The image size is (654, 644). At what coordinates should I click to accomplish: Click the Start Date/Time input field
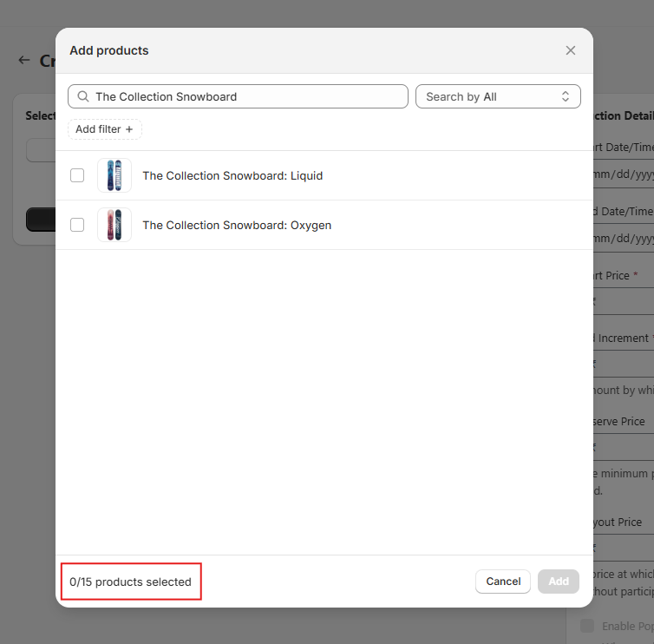tap(624, 174)
